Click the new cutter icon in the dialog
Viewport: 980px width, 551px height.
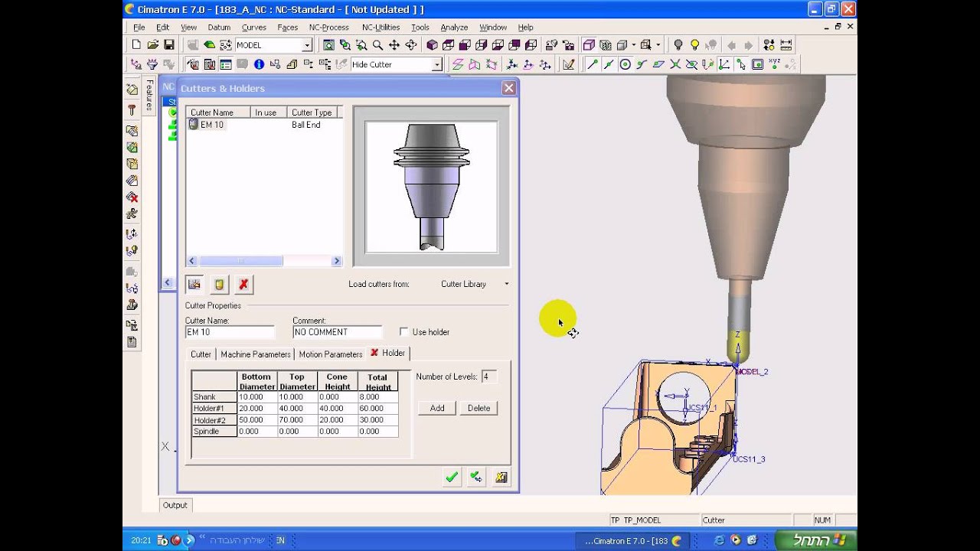(194, 284)
